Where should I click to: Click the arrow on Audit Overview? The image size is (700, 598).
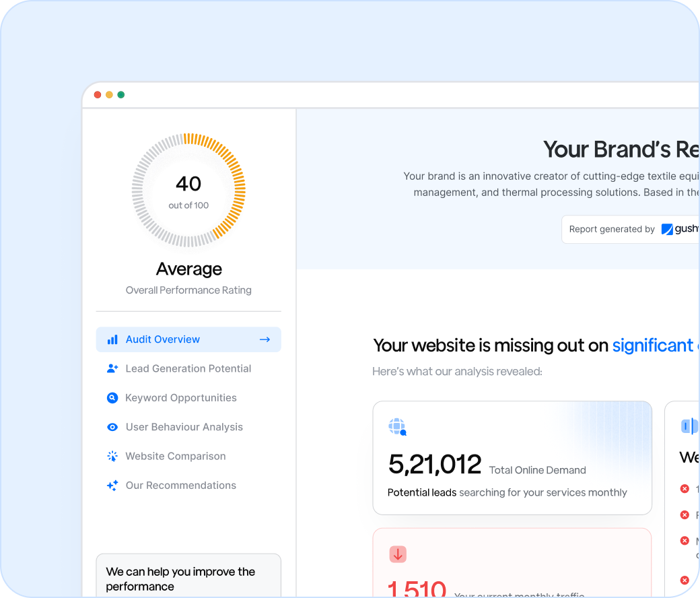(x=265, y=339)
